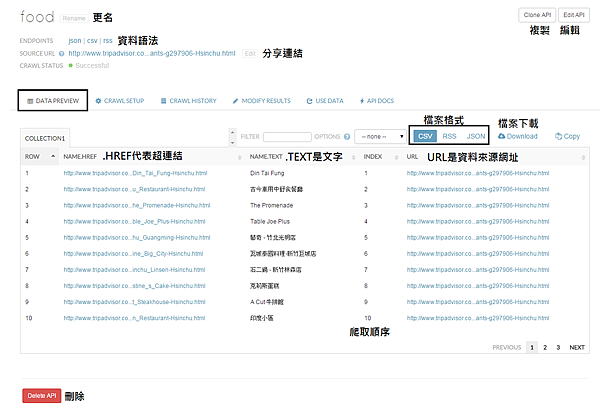
Task: Sort by the INDEX column
Action: point(396,157)
